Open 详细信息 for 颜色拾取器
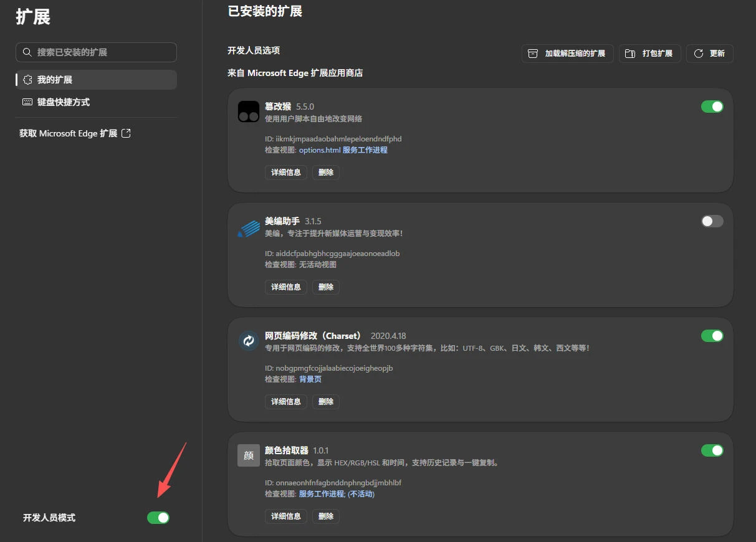The width and height of the screenshot is (756, 542). tap(286, 516)
